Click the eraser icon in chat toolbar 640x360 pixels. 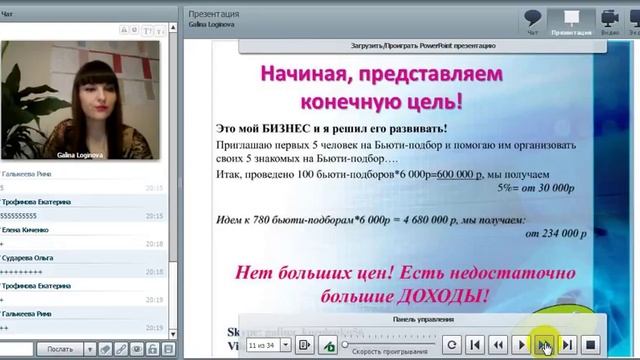pos(105,349)
